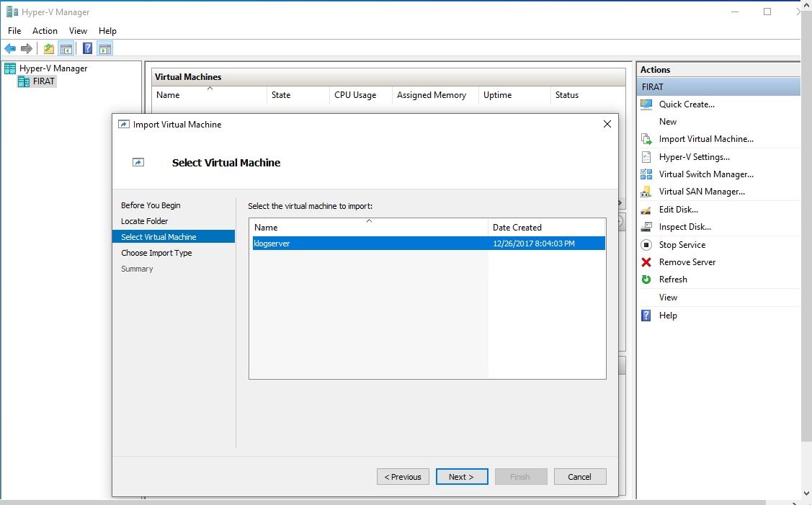
Task: Click the green Refresh icon
Action: coord(646,280)
